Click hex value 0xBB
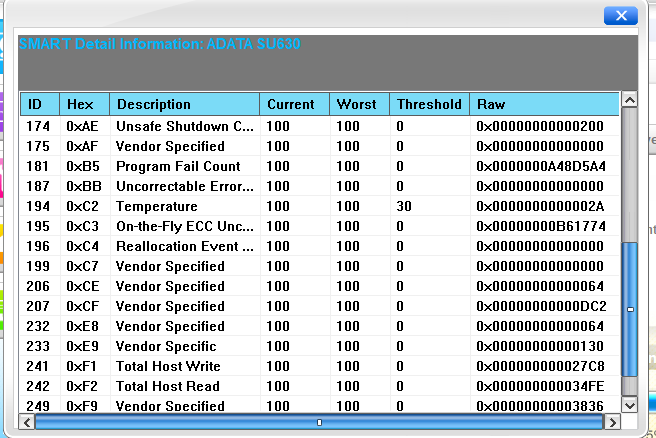Screen dimensions: 656x438 pyautogui.click(x=84, y=186)
